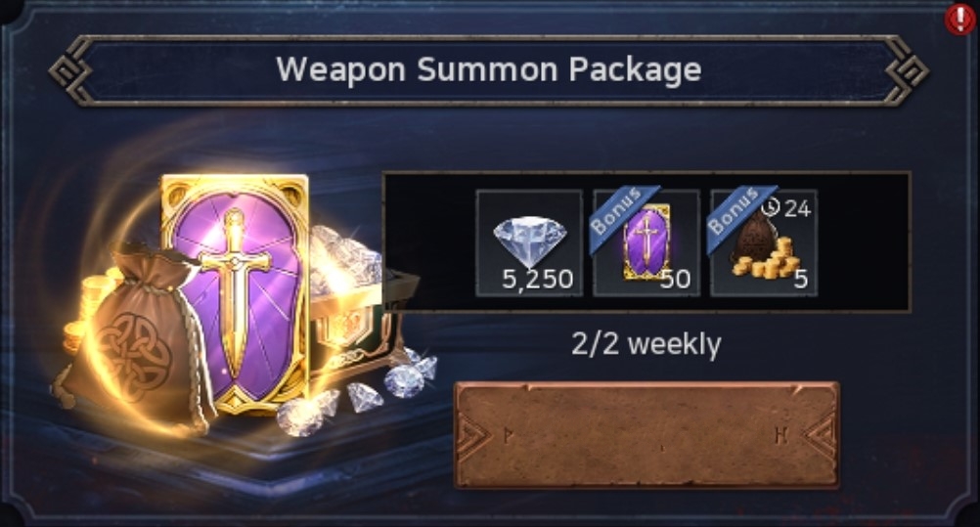Select the bonus gold pouch reward slot
This screenshot has height=527, width=980.
coord(764,243)
